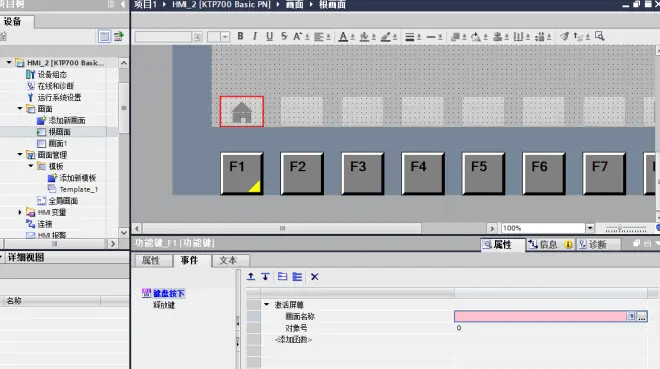Open the 信息 inspector tab
Screen dimensions: 660x369
click(x=550, y=244)
